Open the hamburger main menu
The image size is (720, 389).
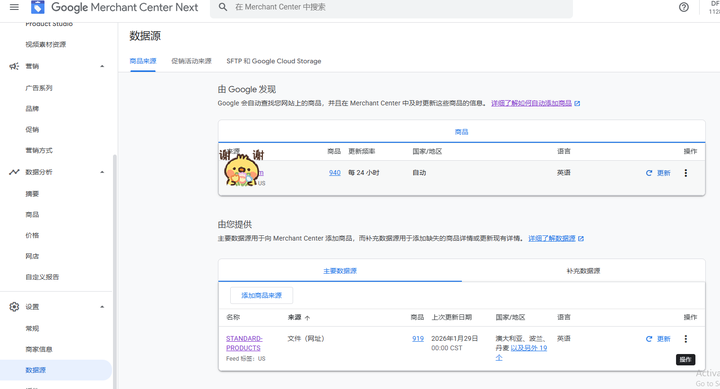click(x=14, y=7)
